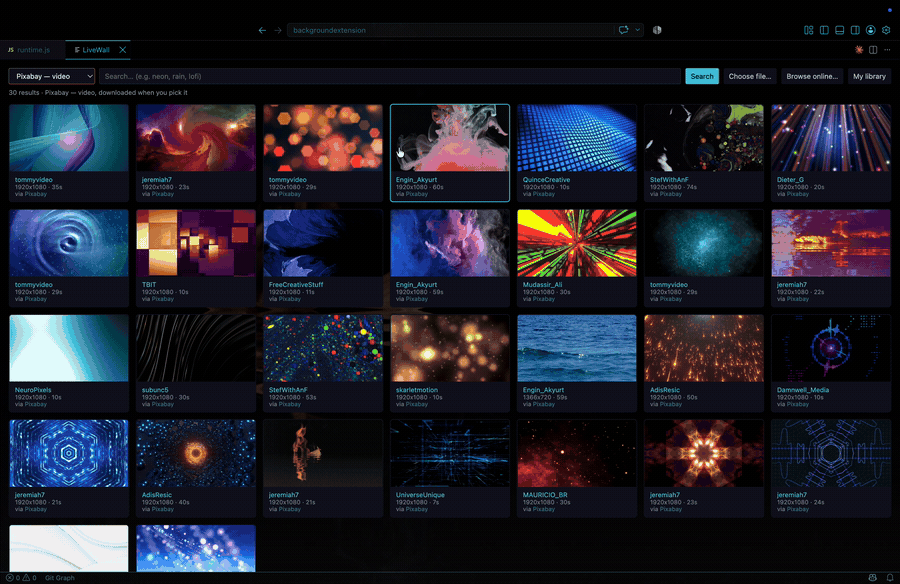Screen dimensions: 900x584
Task: Pick the jeremiah7 23s kaleidoscope video
Action: point(704,468)
